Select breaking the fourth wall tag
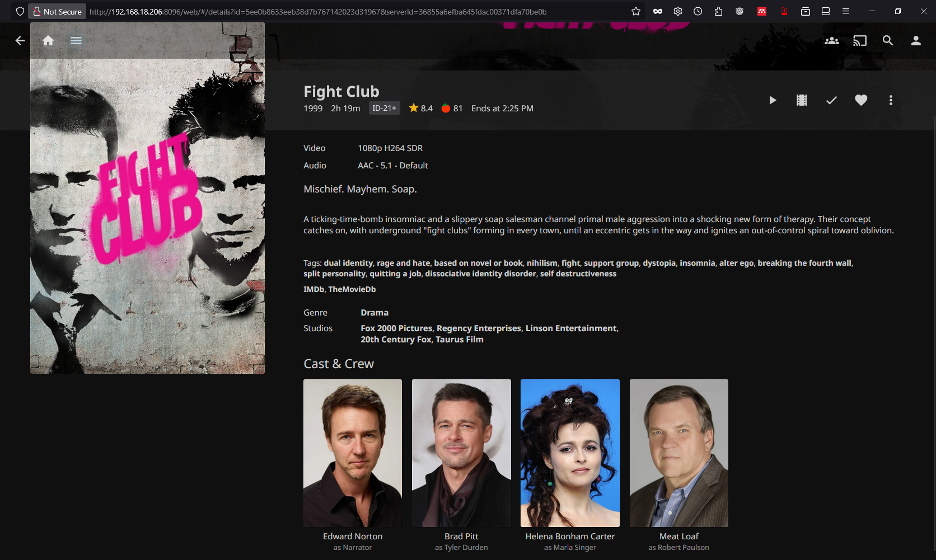 tap(804, 263)
